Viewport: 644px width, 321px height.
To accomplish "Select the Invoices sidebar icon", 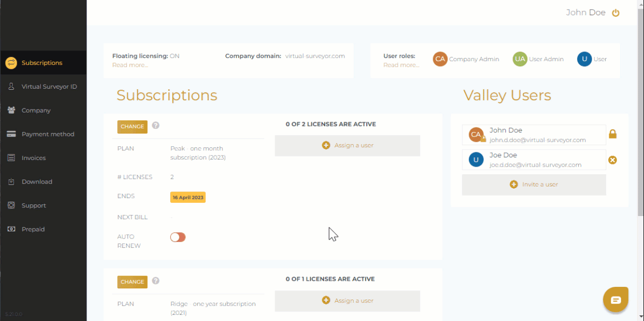I will tap(11, 157).
